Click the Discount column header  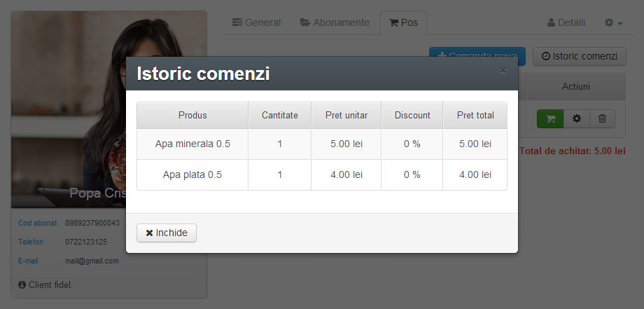(412, 116)
